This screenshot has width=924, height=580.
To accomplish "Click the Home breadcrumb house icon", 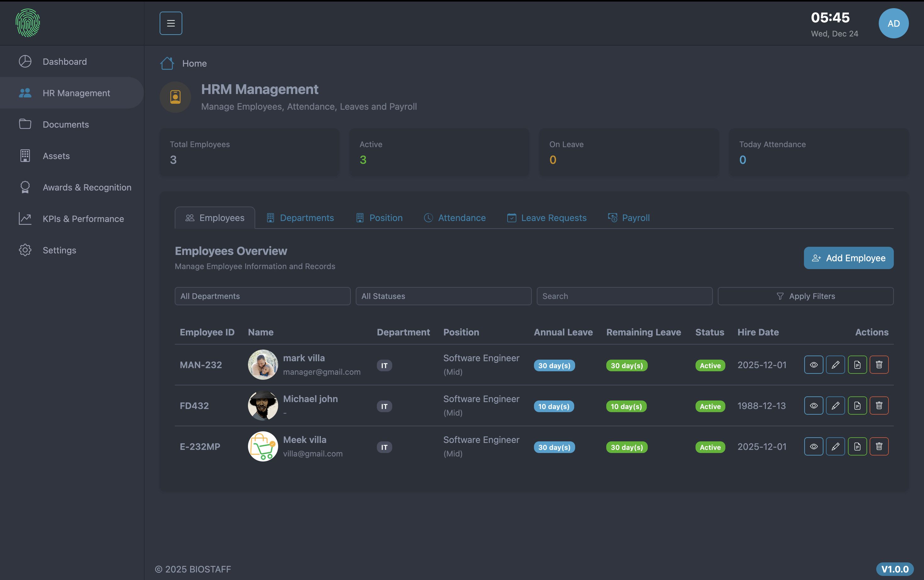I will pos(167,63).
